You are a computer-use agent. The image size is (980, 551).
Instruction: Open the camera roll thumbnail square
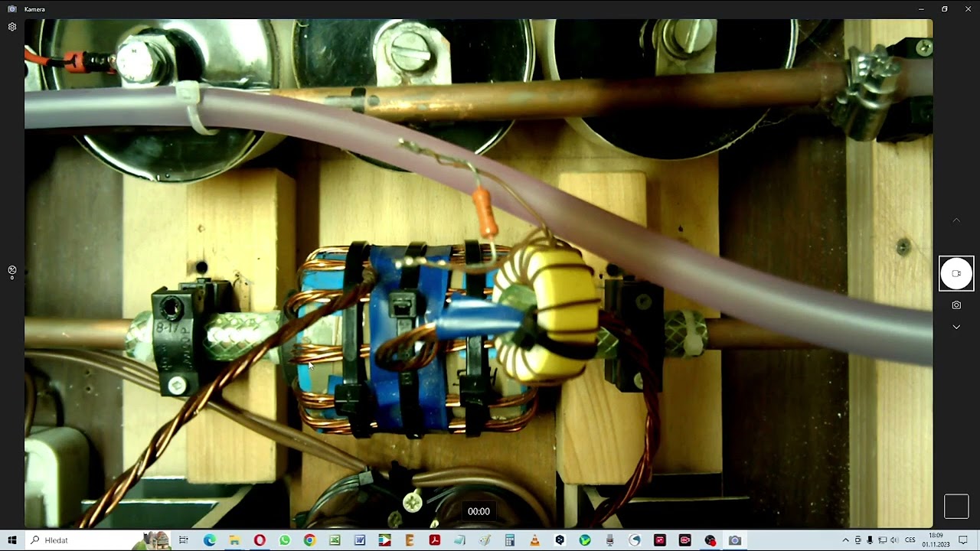pos(956,506)
